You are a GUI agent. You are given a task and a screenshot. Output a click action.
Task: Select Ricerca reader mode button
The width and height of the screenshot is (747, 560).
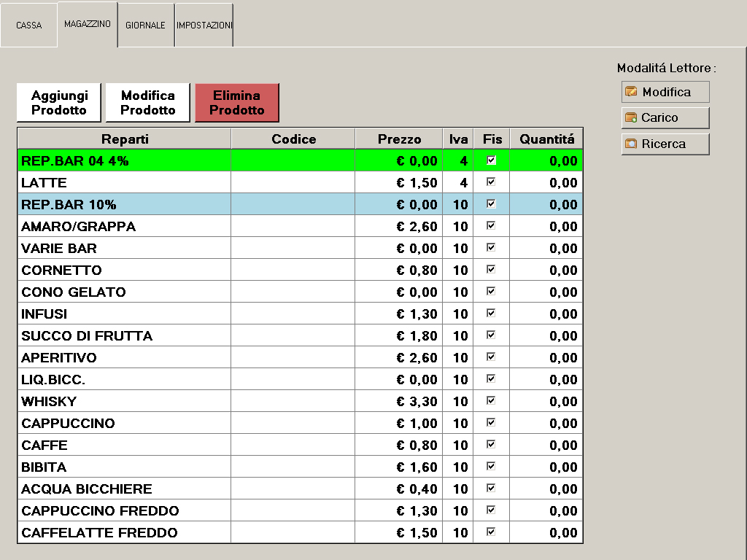pos(665,144)
